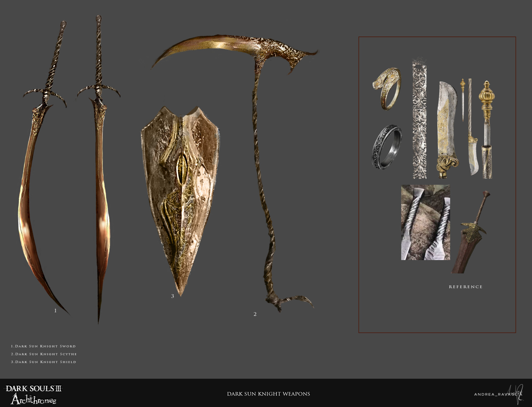This screenshot has width=532, height=407.
Task: Click the 'Dark Sun Knight Sword' legend entry
Action: [43, 346]
